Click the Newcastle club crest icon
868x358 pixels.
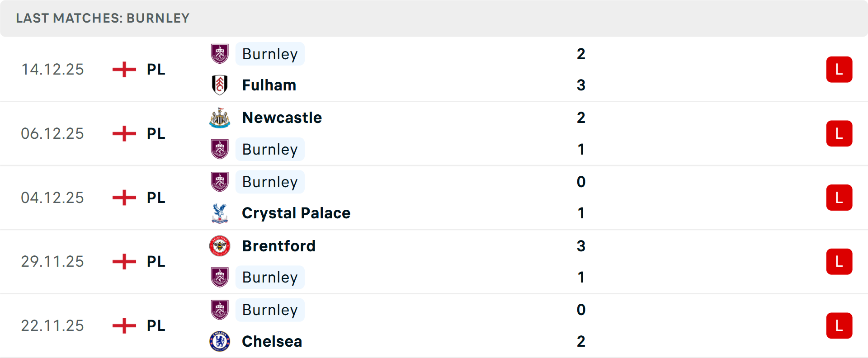point(220,118)
